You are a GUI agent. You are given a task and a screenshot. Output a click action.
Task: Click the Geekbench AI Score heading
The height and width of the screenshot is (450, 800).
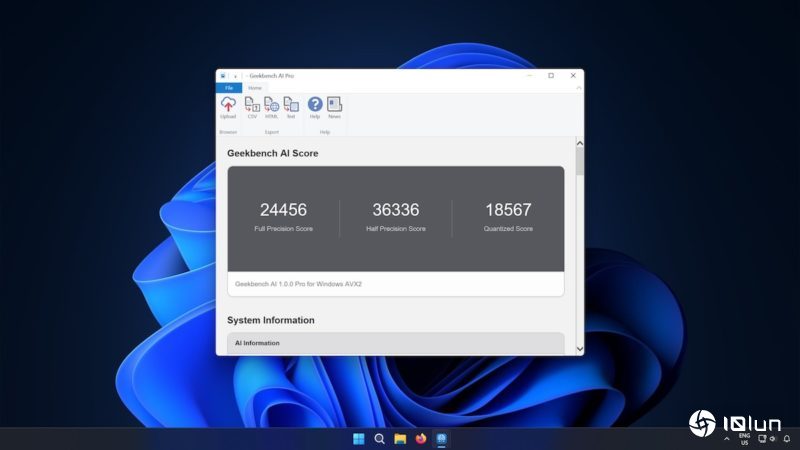(272, 153)
